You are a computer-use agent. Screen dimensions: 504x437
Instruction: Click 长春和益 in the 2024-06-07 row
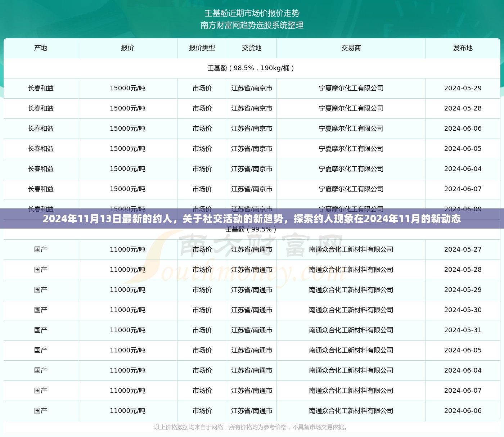click(41, 189)
